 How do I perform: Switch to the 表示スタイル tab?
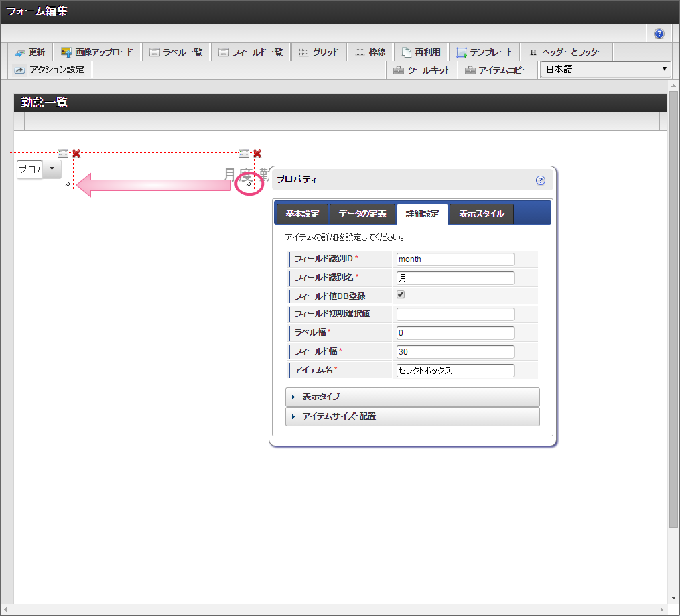coord(482,214)
